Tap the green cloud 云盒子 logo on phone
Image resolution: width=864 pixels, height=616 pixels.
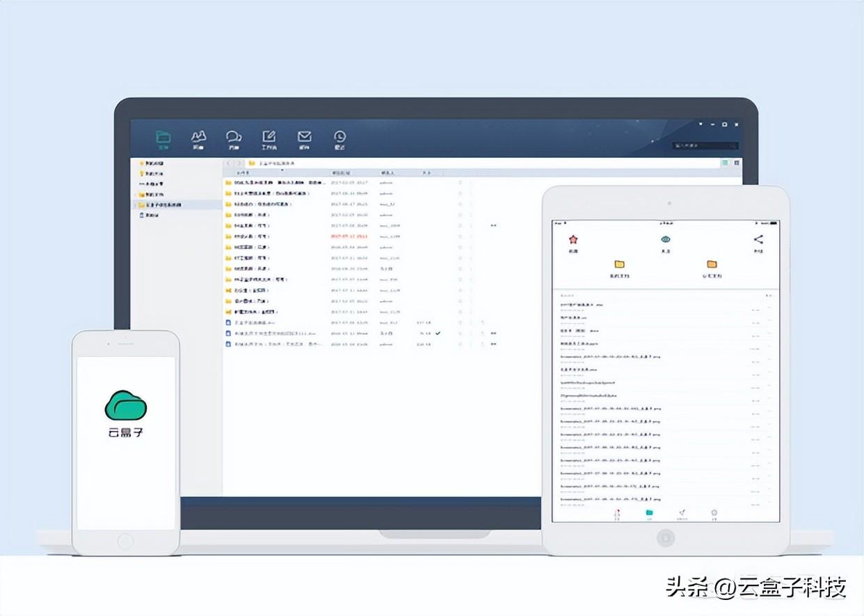click(x=126, y=405)
